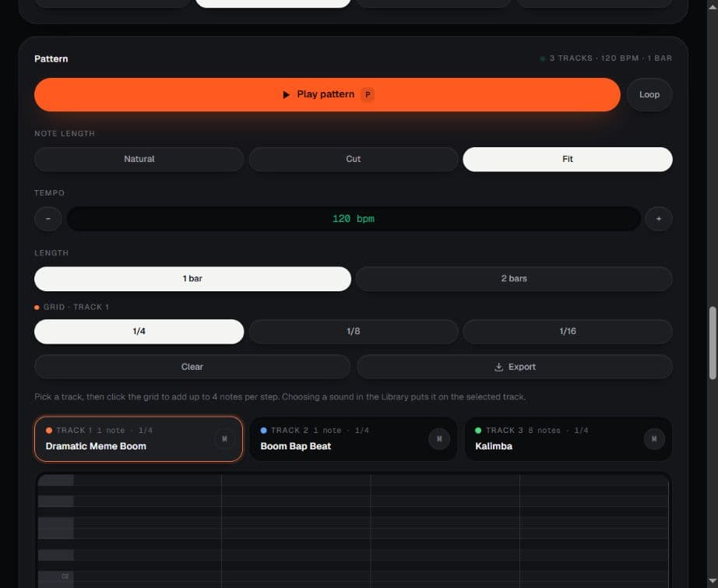
Task: Mute Track 1 Dramatic Meme Boom
Action: [224, 438]
